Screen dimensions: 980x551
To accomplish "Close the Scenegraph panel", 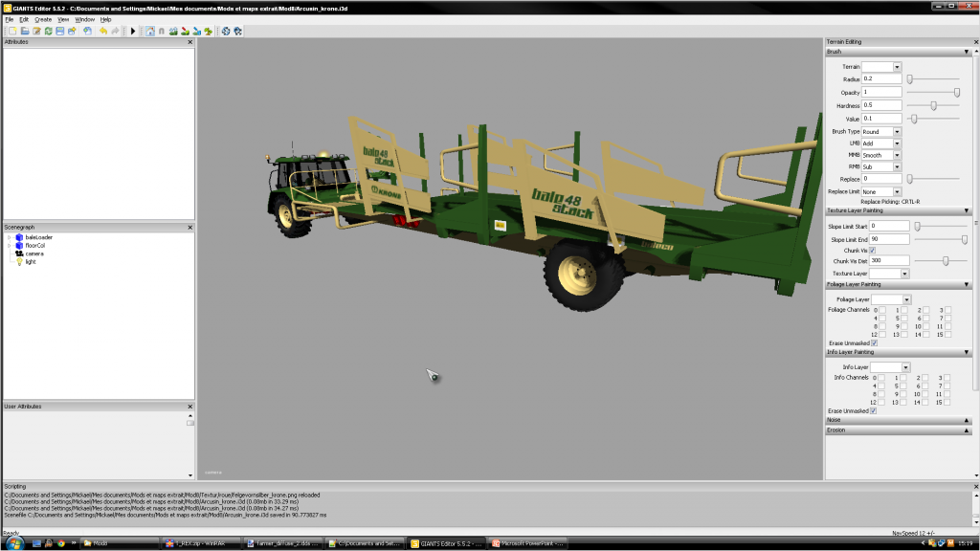I will click(190, 228).
